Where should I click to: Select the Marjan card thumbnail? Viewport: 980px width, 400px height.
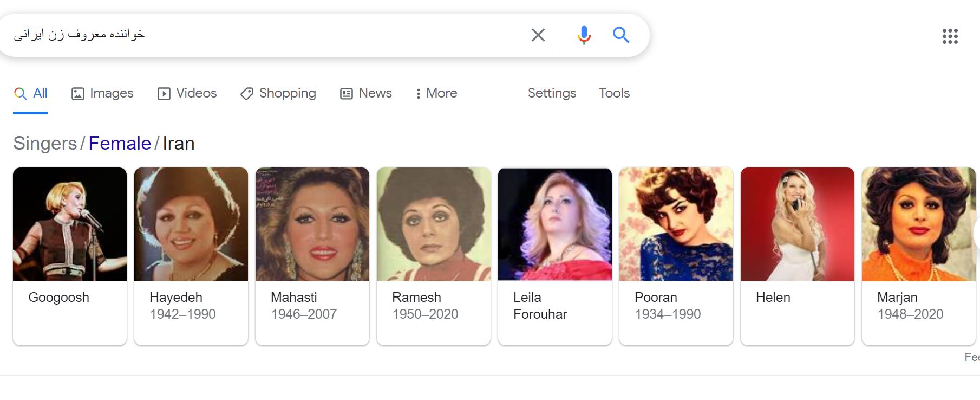918,225
